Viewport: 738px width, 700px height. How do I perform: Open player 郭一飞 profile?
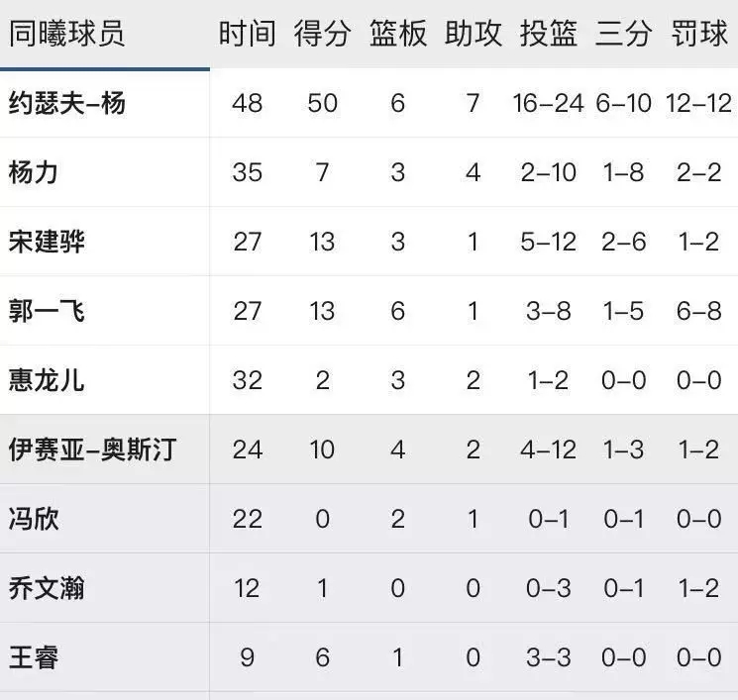point(47,311)
